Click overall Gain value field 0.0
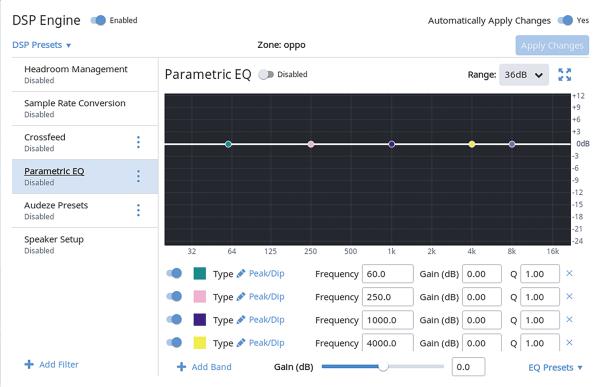 [468, 367]
